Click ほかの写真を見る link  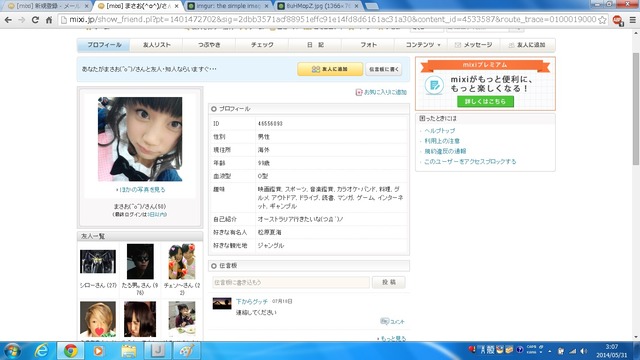[141, 190]
